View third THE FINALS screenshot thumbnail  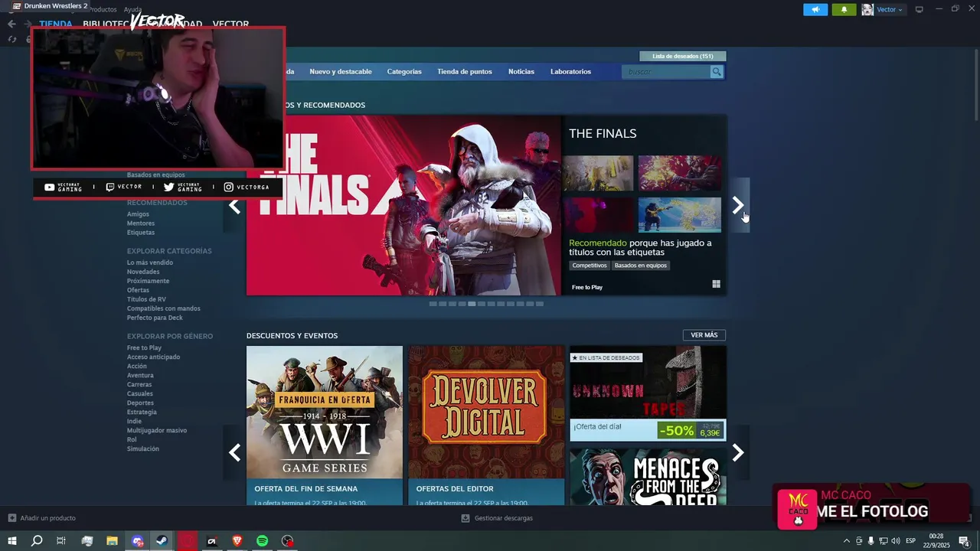click(x=598, y=215)
